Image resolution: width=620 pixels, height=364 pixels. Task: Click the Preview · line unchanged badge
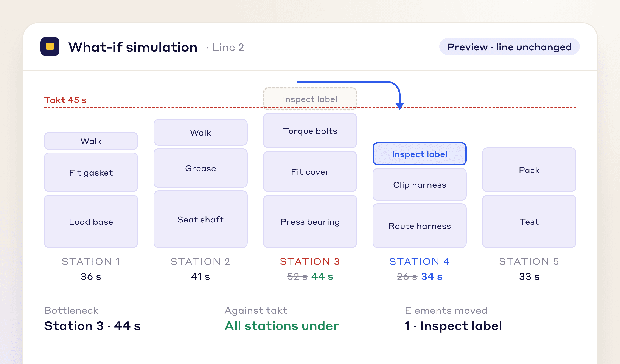[x=509, y=47]
